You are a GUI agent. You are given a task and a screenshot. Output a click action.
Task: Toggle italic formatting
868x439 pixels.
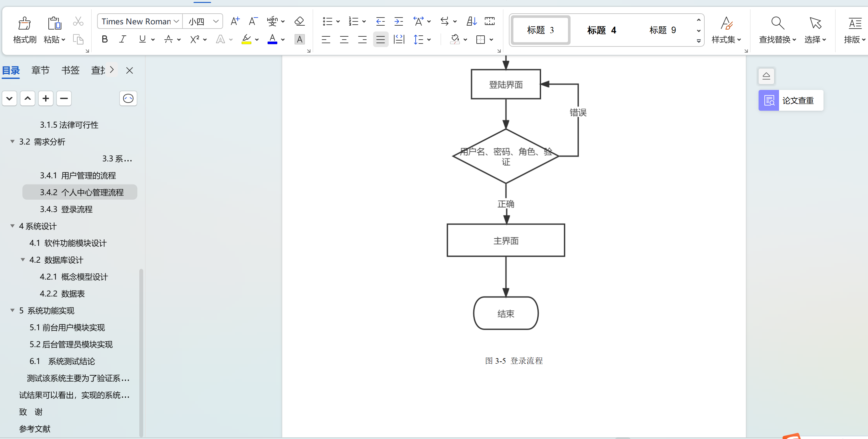point(123,39)
